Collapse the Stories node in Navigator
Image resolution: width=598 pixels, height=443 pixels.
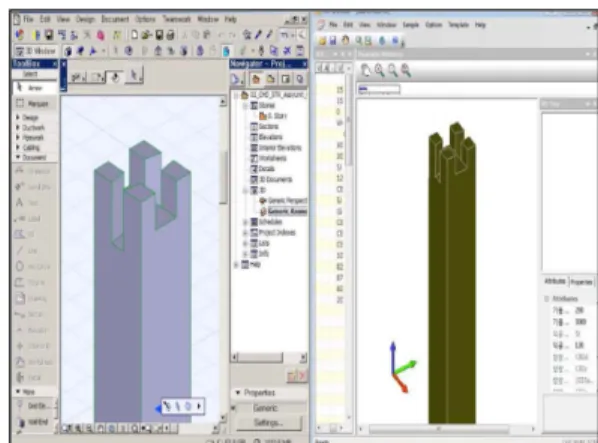click(x=246, y=106)
